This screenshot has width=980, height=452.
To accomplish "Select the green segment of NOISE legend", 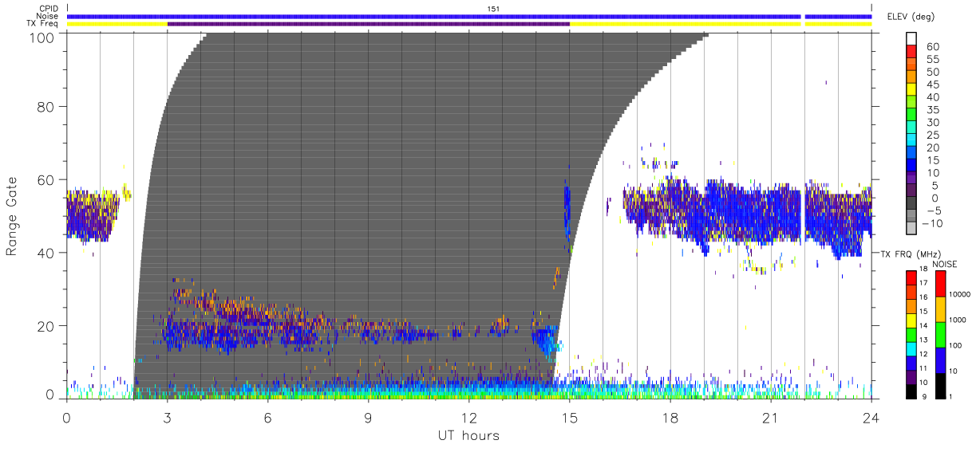I will [x=941, y=334].
